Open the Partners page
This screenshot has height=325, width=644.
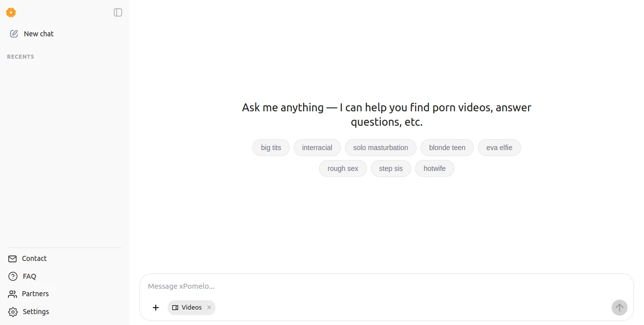point(28,294)
